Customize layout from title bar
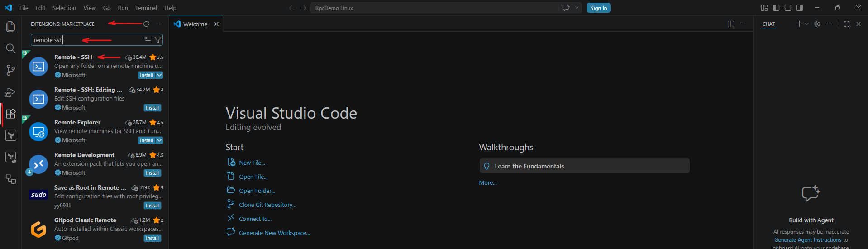 click(764, 8)
